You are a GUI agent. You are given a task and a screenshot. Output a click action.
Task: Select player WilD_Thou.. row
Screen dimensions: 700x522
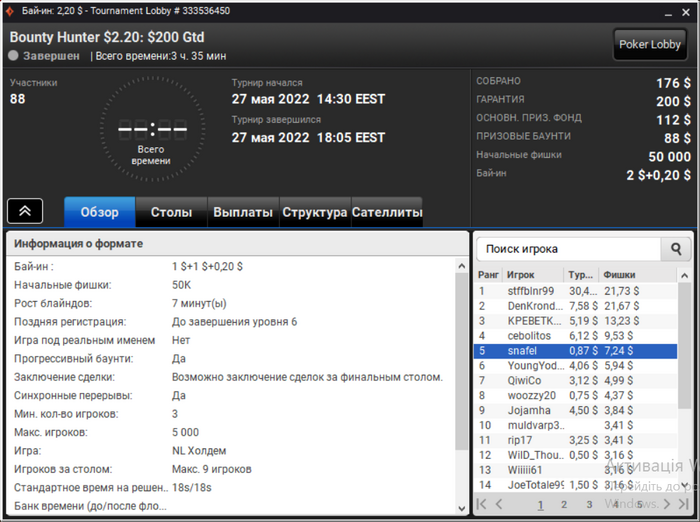(575, 455)
